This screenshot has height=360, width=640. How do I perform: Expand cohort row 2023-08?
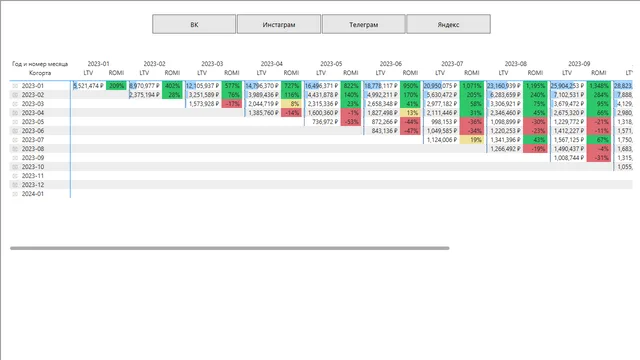(x=15, y=149)
